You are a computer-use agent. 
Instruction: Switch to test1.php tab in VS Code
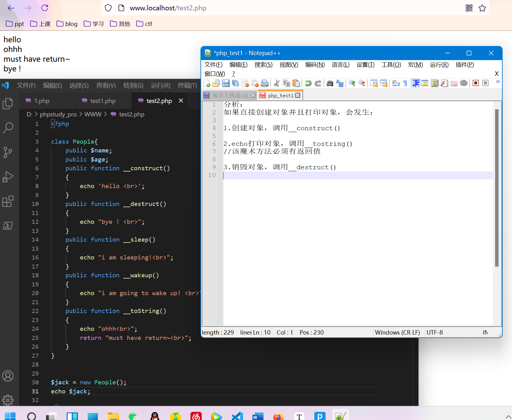103,101
